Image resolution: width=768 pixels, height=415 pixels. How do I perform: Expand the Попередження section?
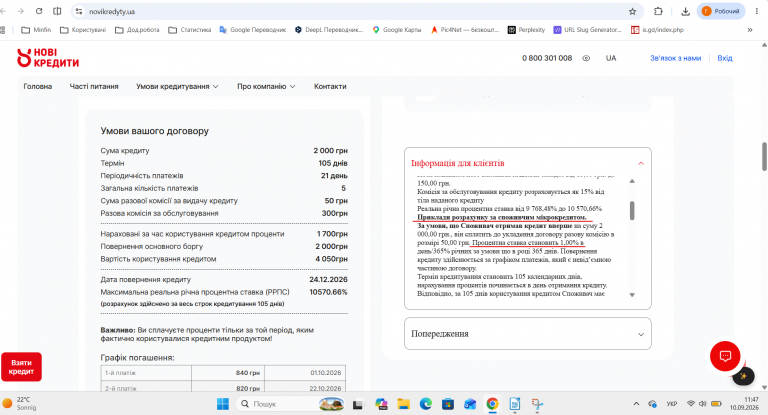pos(528,334)
